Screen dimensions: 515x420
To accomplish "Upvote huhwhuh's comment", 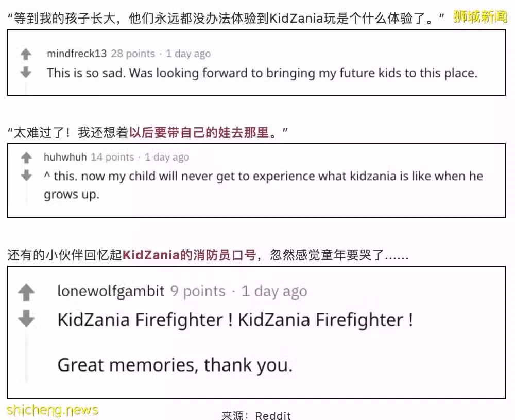I will click(26, 158).
